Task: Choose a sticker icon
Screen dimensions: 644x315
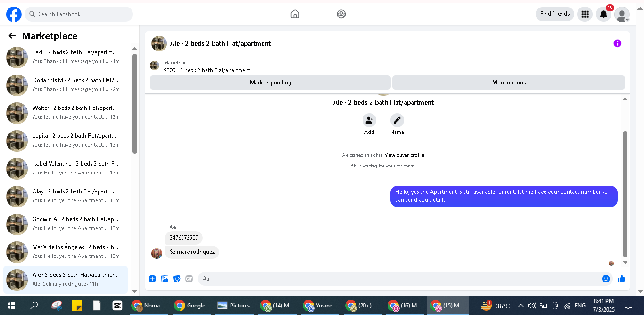Action: pos(177,279)
